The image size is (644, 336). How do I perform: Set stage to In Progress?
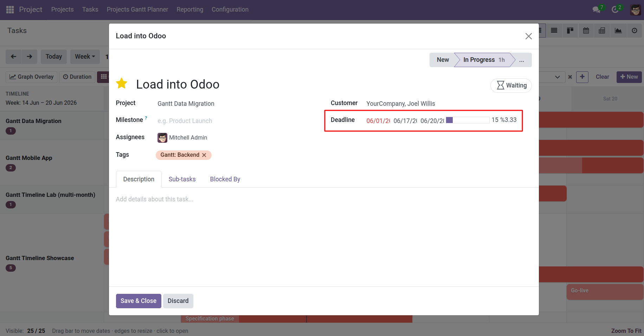point(484,60)
